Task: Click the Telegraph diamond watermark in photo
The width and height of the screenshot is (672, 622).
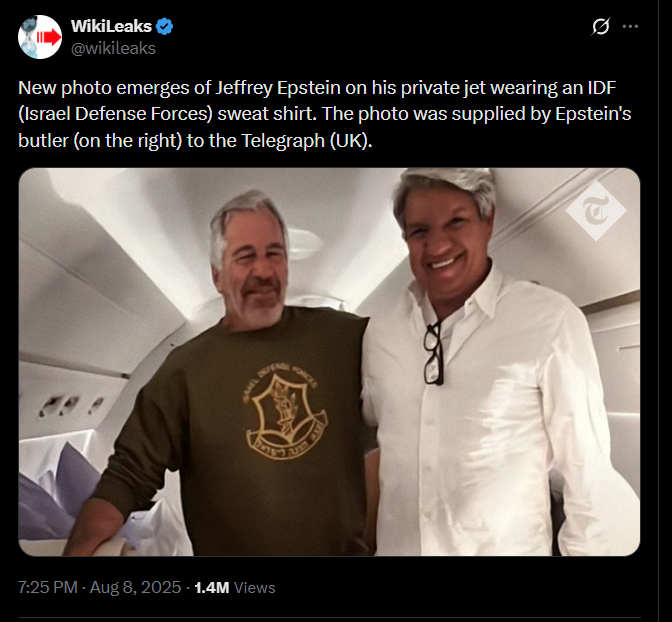Action: tap(596, 210)
